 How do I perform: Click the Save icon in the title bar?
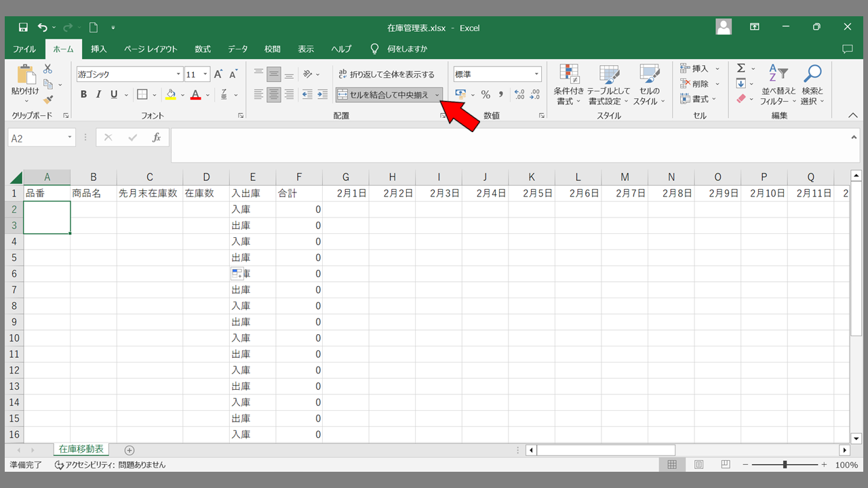23,28
